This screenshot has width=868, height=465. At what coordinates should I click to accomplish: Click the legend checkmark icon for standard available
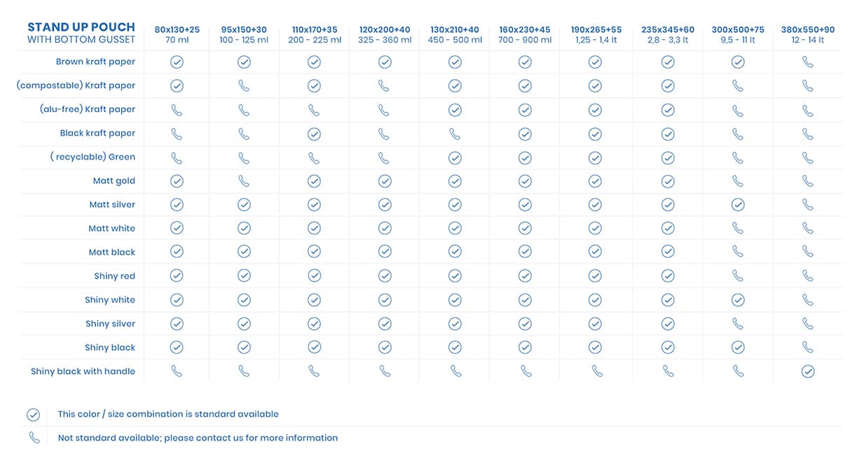click(33, 415)
